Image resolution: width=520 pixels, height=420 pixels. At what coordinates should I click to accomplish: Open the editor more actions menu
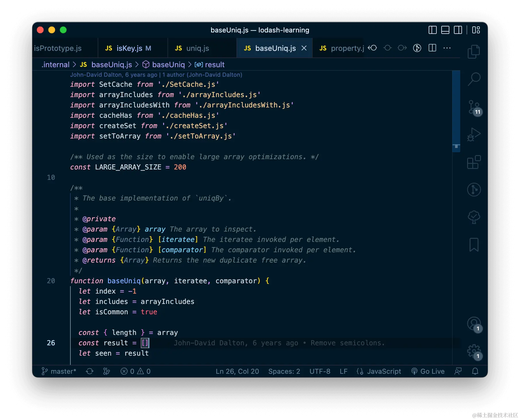point(447,48)
